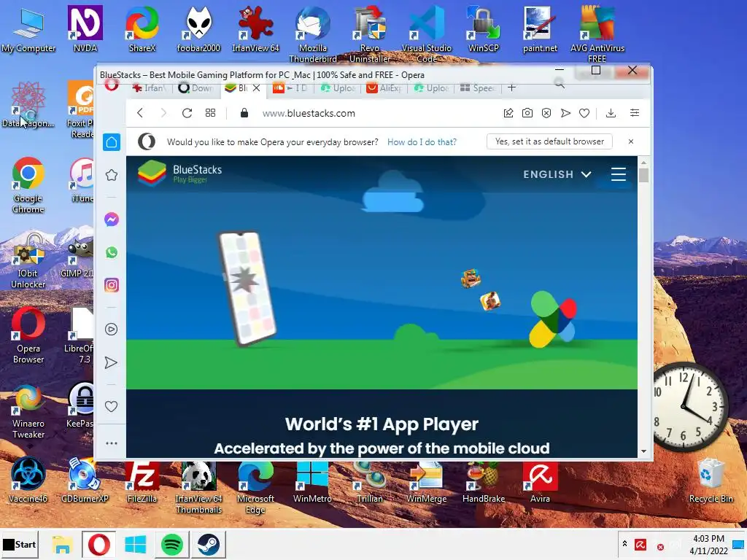Select WinSCP desktop shortcut

[x=483, y=29]
